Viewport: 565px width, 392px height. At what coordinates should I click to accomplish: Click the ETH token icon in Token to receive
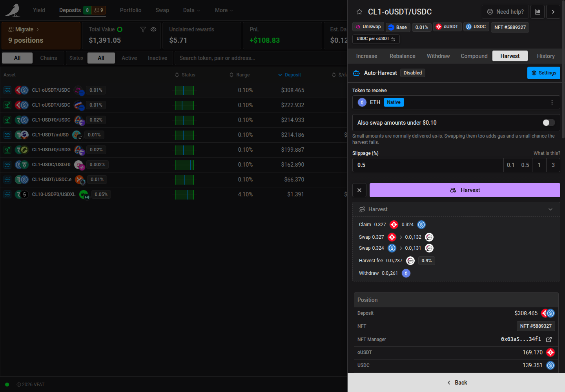click(x=362, y=102)
